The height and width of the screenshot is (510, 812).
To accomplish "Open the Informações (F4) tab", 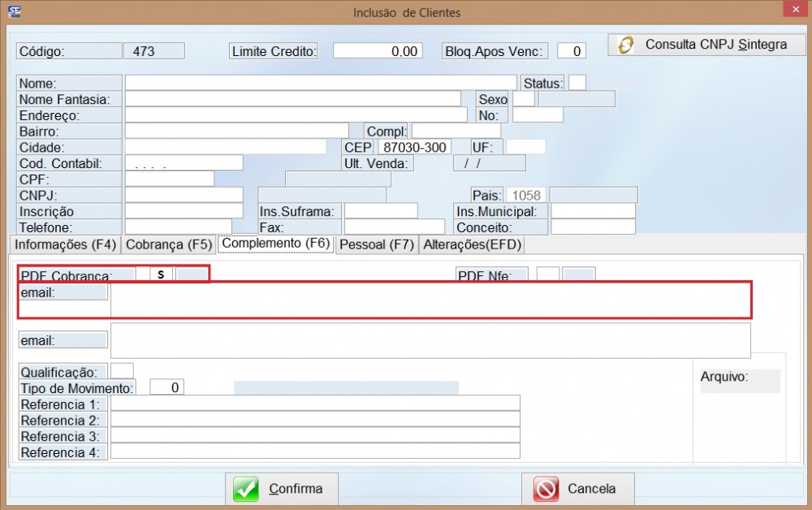I will 66,244.
